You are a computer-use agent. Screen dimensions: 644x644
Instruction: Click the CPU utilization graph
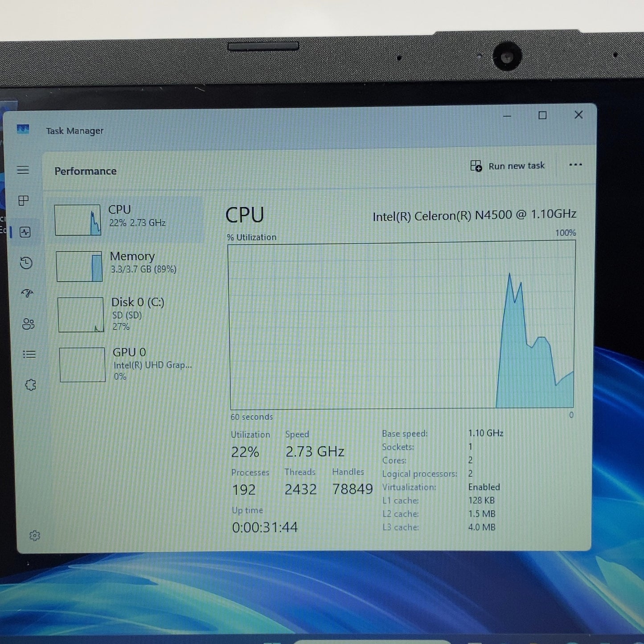click(402, 325)
